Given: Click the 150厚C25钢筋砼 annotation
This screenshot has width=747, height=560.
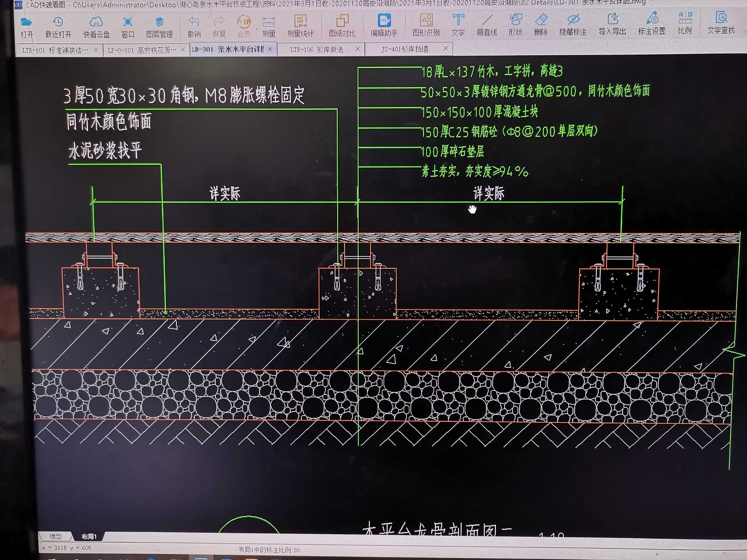Looking at the screenshot, I should 509,131.
